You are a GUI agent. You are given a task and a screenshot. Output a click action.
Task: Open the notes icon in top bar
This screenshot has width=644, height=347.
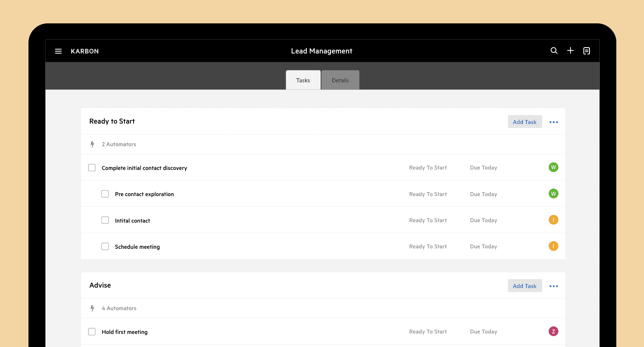pyautogui.click(x=586, y=51)
